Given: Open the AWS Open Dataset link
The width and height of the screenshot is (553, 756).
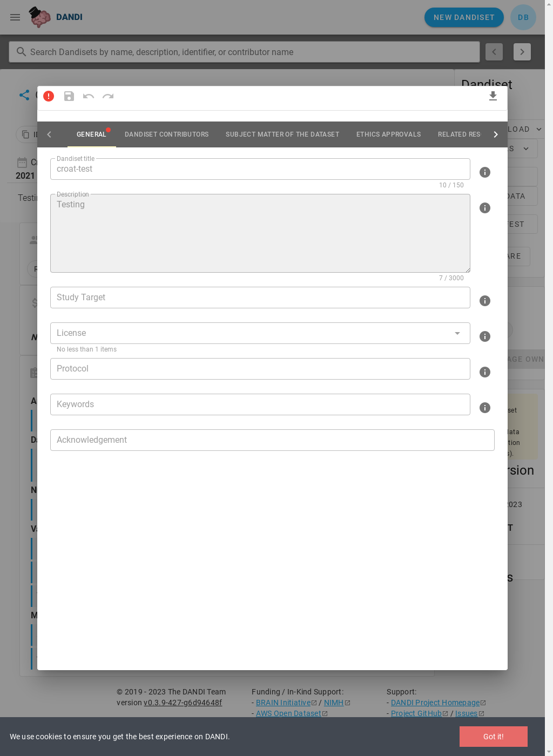Looking at the screenshot, I should 292,713.
